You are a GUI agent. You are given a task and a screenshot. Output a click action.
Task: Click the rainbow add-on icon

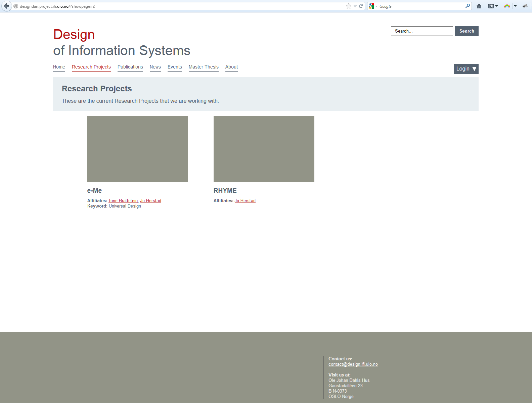click(507, 6)
